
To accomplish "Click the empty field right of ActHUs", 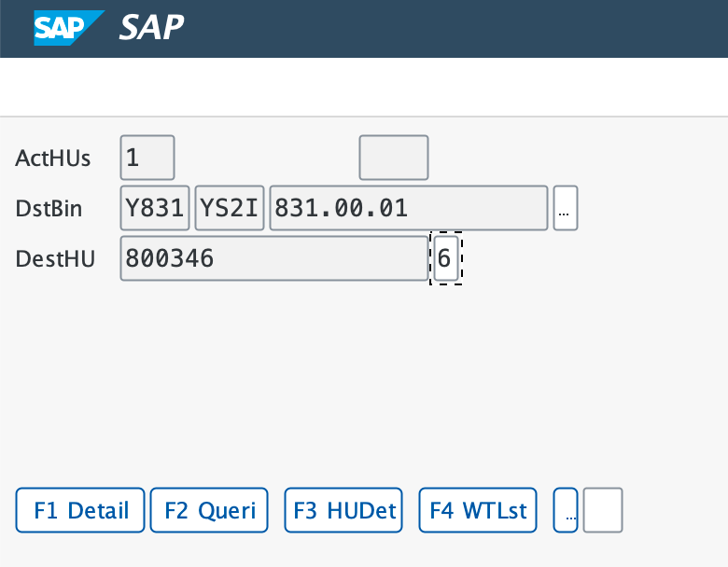I will click(393, 158).
